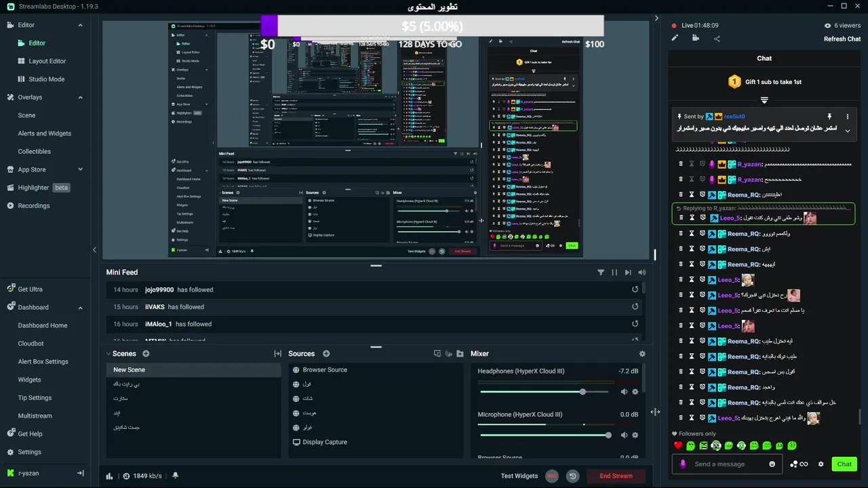Repeat the iMAloo_1 follow alert

pyautogui.click(x=635, y=324)
